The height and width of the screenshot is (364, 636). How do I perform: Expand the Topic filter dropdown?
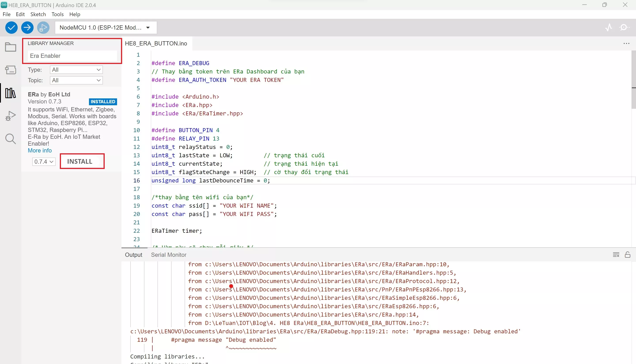[x=76, y=80]
